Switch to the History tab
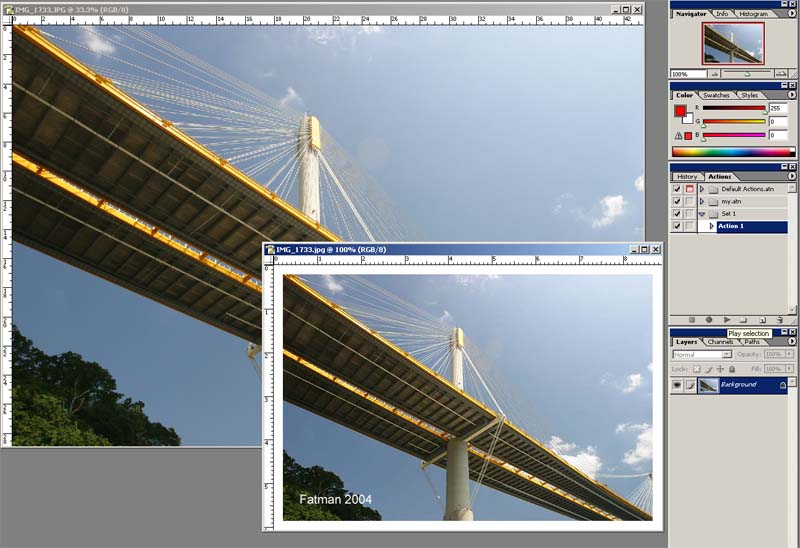This screenshot has width=800, height=548. 687,177
